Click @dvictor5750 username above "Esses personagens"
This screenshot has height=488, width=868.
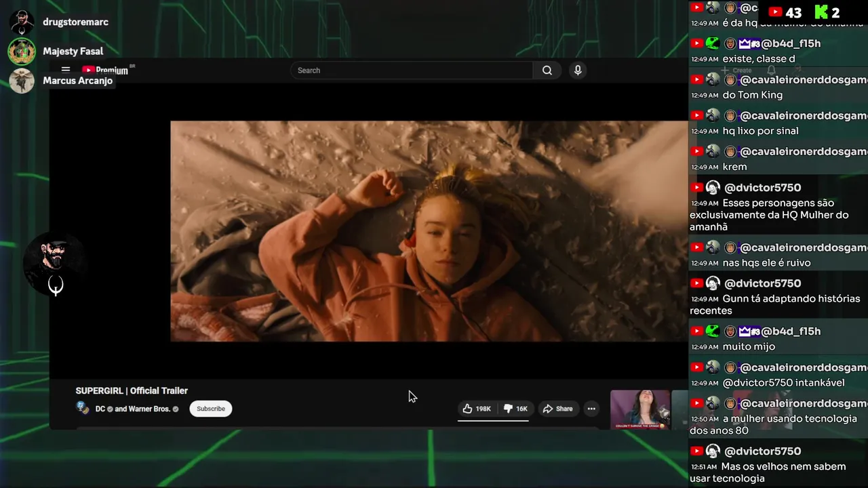click(763, 188)
